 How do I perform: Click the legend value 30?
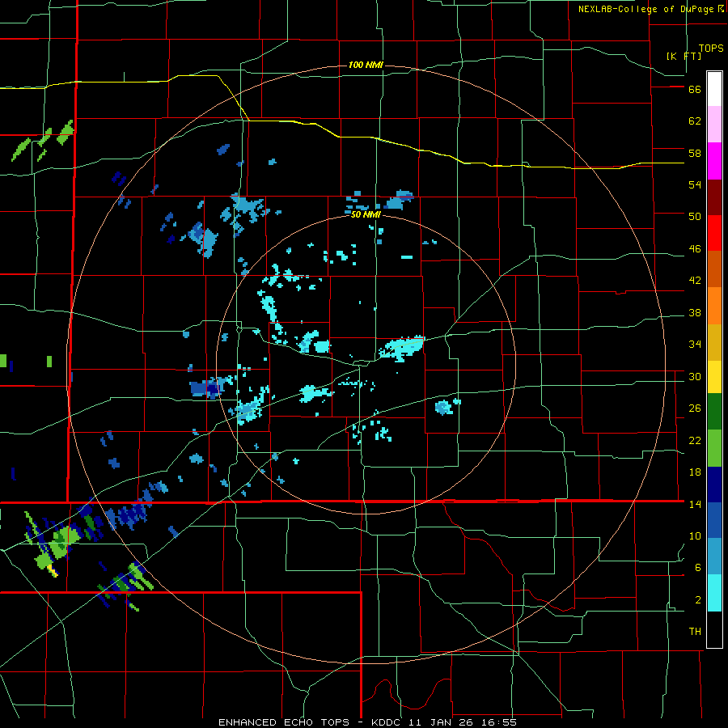point(695,376)
